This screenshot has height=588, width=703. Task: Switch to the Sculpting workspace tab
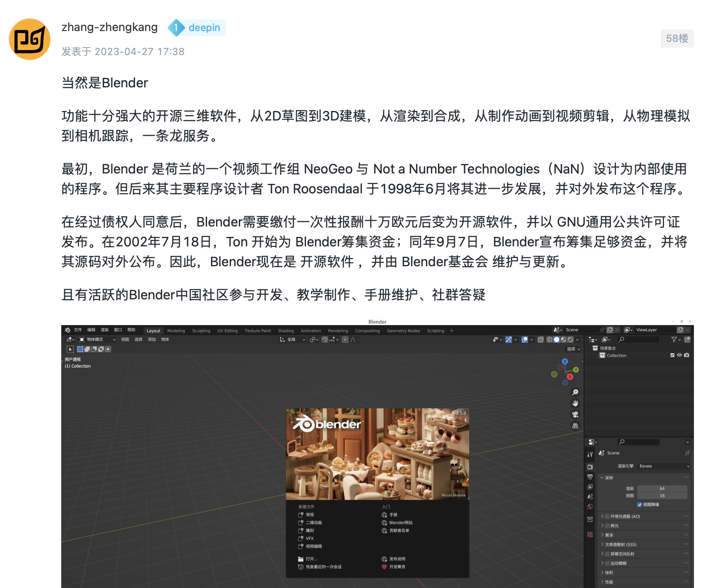202,330
